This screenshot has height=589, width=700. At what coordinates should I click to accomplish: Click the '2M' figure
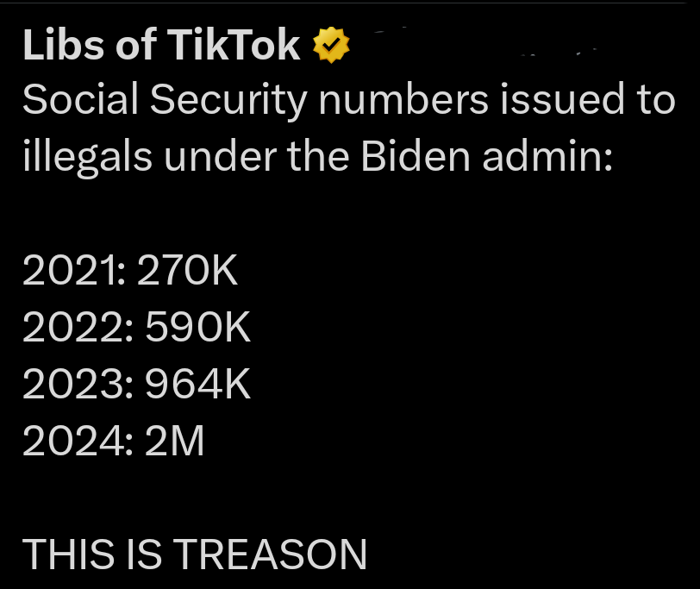(174, 442)
